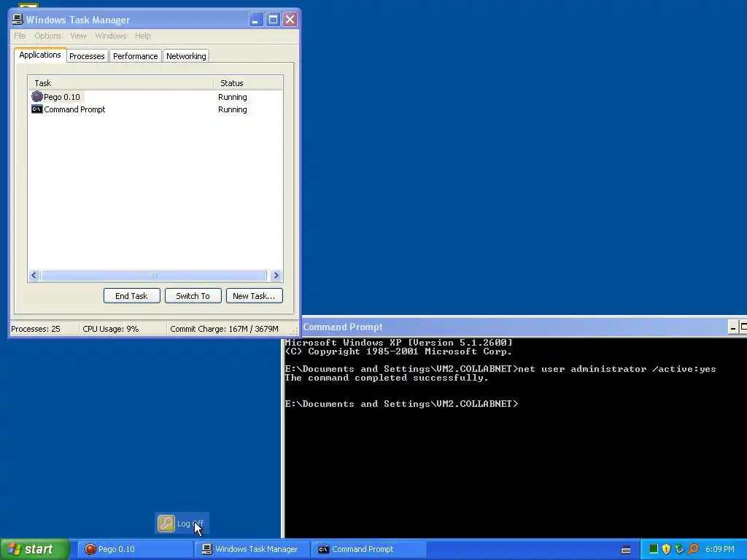Image resolution: width=747 pixels, height=560 pixels.
Task: Click the Command Prompt task row icon
Action: tap(36, 109)
